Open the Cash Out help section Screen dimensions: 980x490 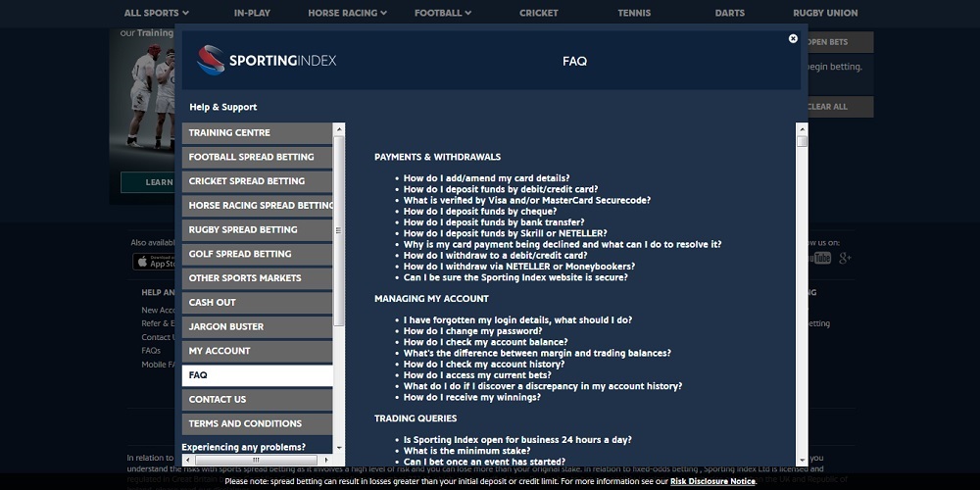[x=258, y=303]
